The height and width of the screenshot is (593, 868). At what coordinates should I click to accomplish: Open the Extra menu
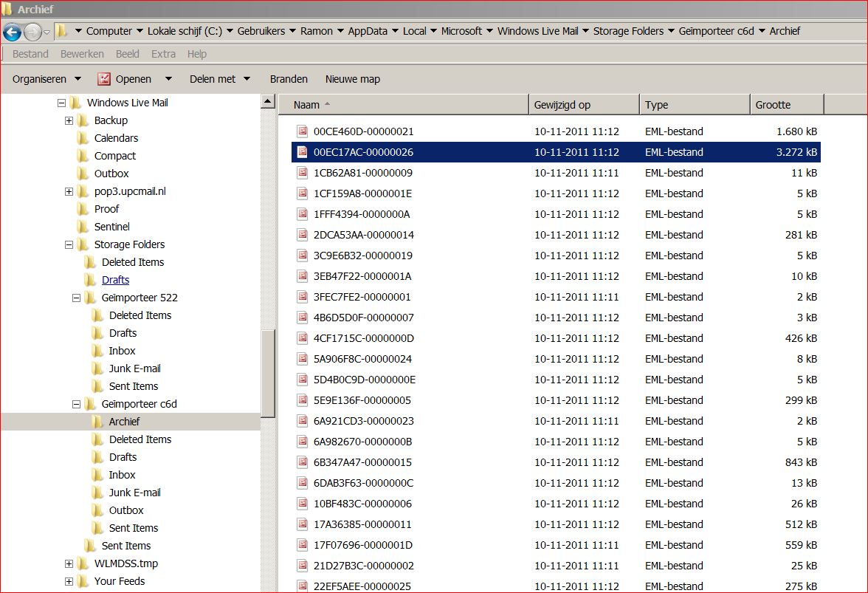coord(163,54)
